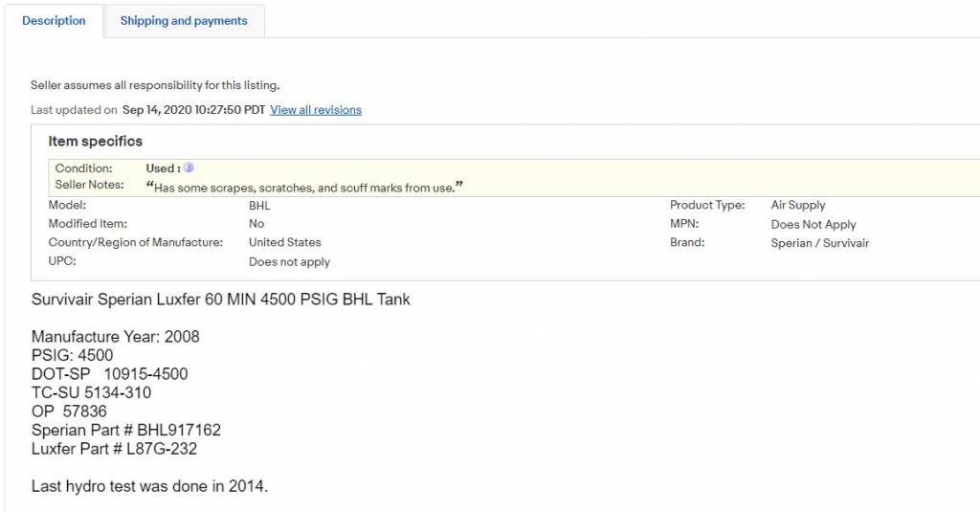980x512 pixels.
Task: Click the BHL model value
Action: tap(259, 206)
